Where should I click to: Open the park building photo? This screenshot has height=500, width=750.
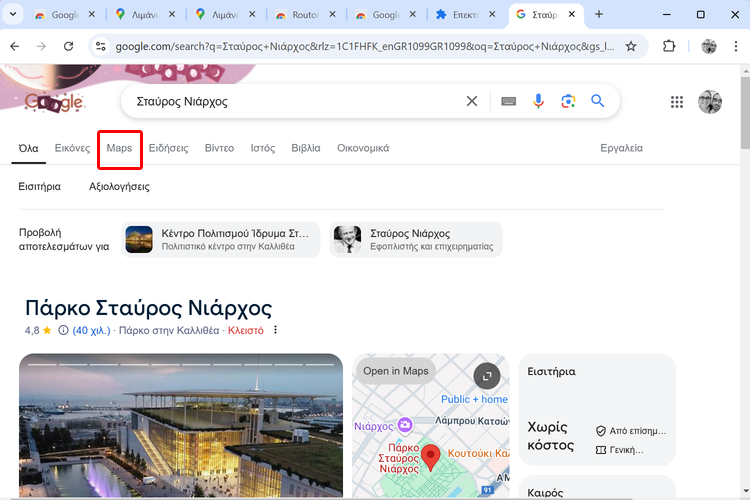pyautogui.click(x=181, y=426)
